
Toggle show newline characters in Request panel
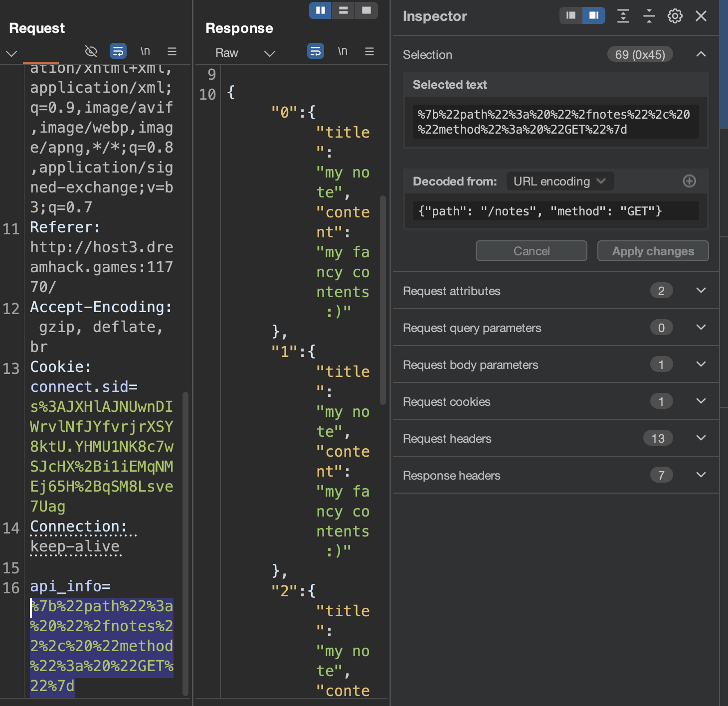(x=145, y=51)
